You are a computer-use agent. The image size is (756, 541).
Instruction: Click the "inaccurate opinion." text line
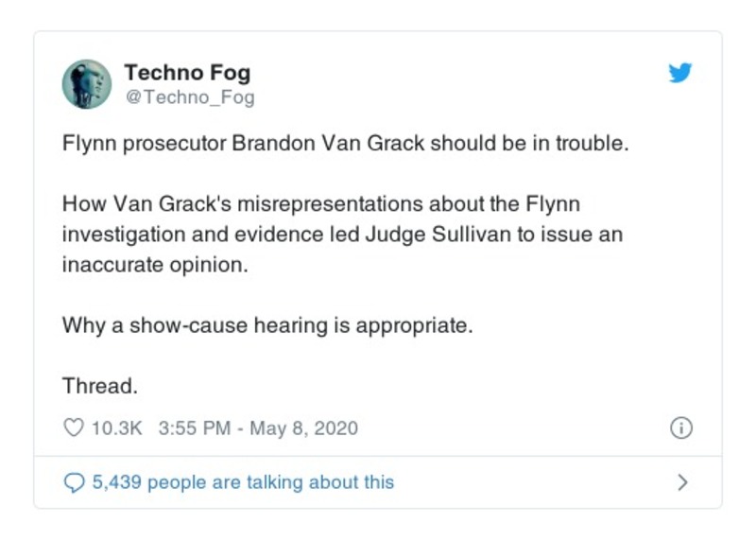154,265
